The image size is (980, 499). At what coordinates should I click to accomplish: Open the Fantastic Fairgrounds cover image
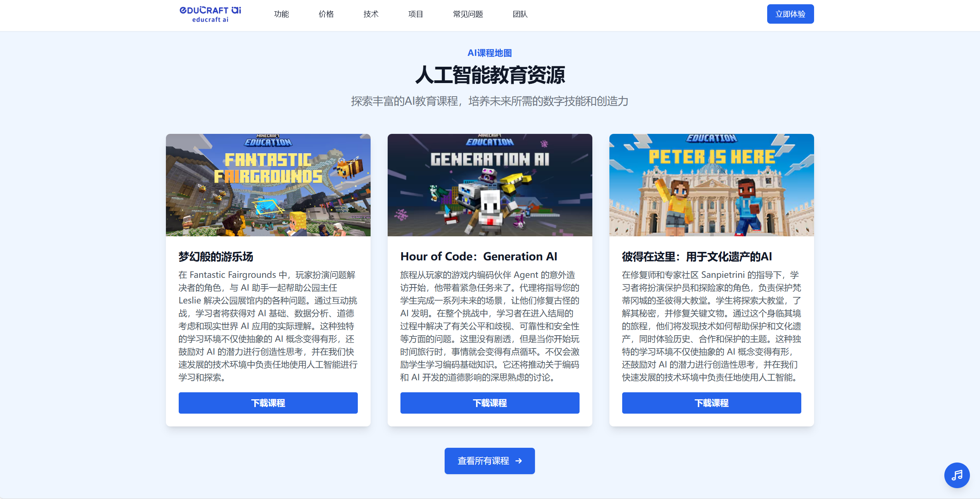[x=268, y=185]
